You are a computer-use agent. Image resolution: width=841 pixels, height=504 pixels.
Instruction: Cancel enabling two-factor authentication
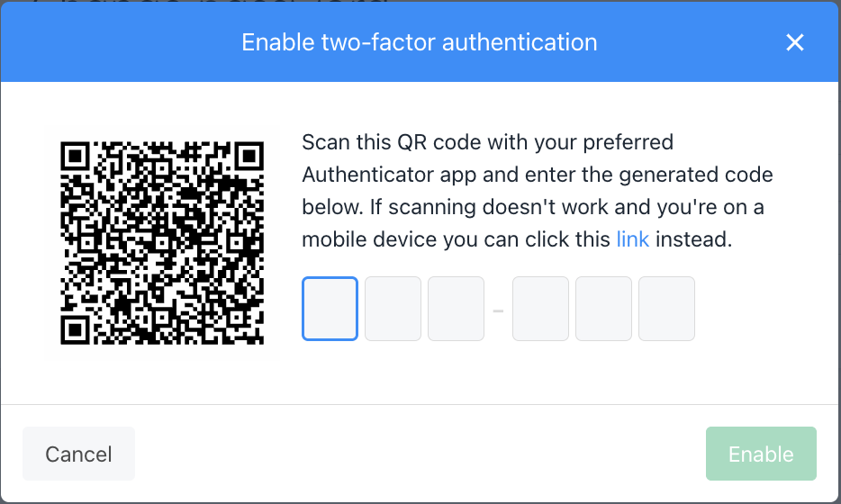point(79,454)
